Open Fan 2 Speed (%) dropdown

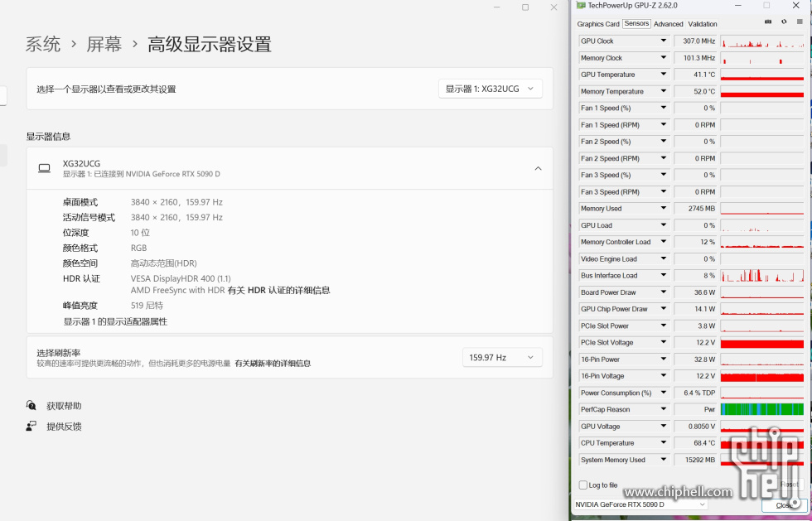[663, 142]
